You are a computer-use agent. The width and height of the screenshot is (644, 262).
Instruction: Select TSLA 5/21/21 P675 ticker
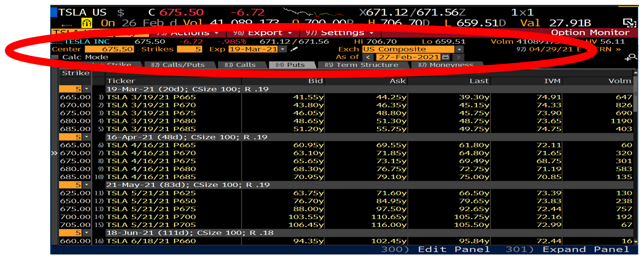pyautogui.click(x=151, y=209)
